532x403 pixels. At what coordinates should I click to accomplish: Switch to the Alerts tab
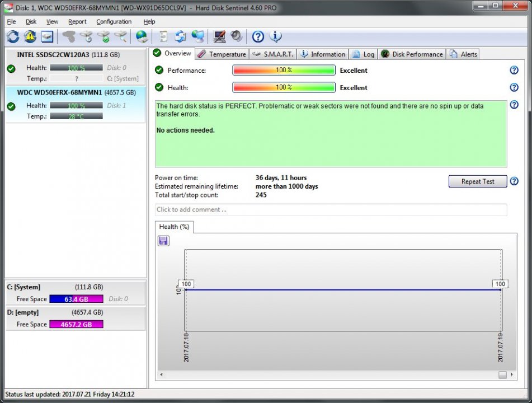[463, 54]
